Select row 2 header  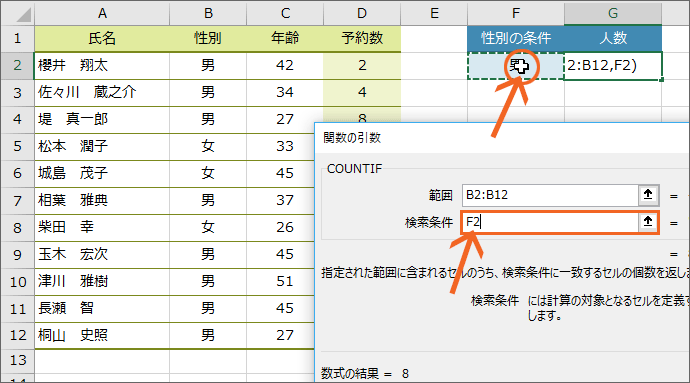coord(18,66)
